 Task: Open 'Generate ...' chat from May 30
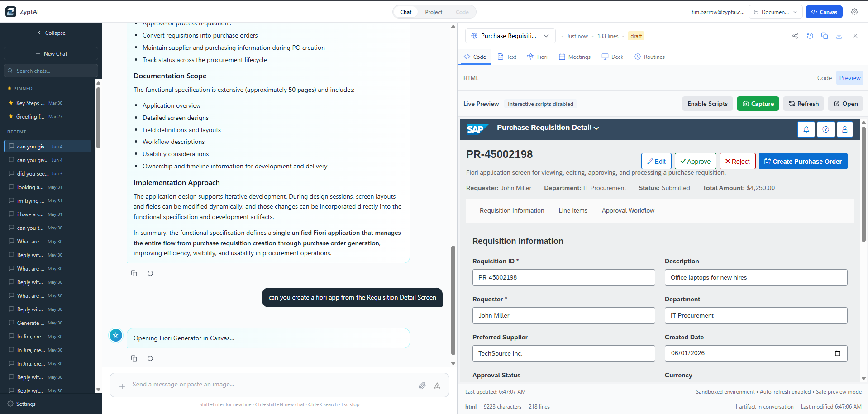(48, 323)
